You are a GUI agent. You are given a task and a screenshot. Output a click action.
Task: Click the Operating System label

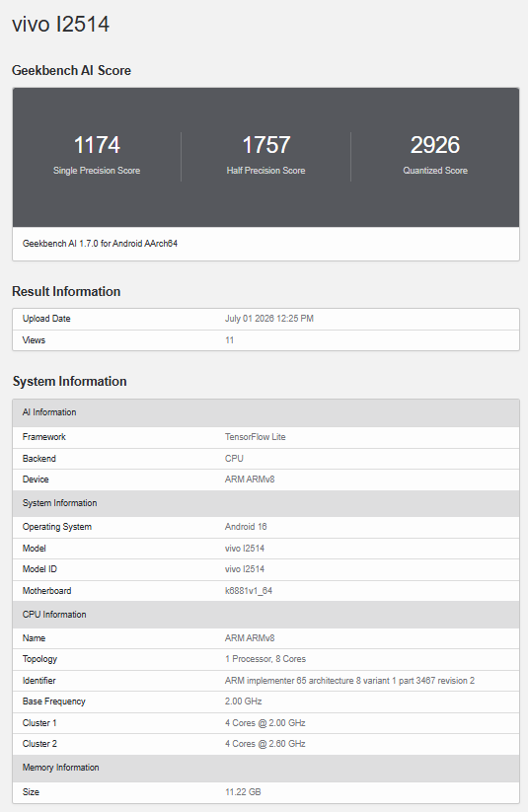[57, 527]
